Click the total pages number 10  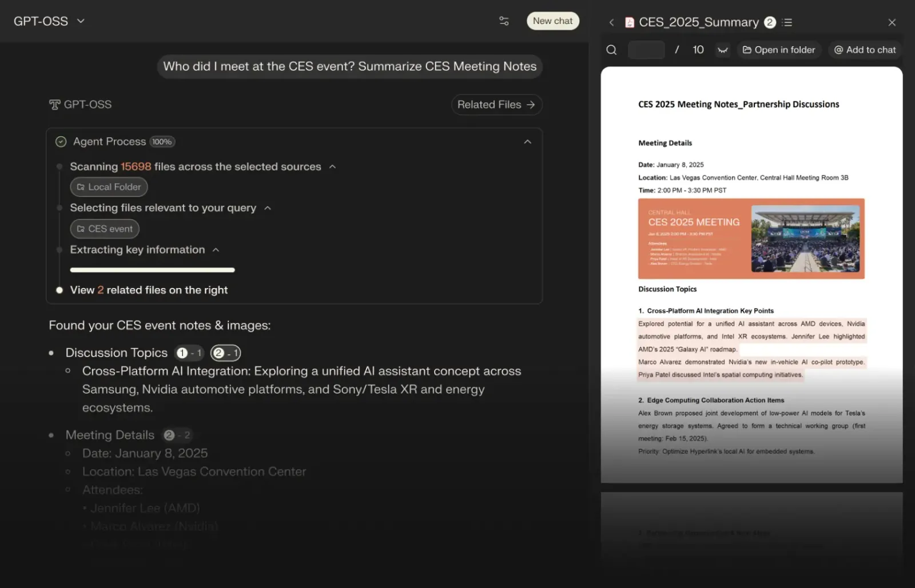click(x=698, y=50)
